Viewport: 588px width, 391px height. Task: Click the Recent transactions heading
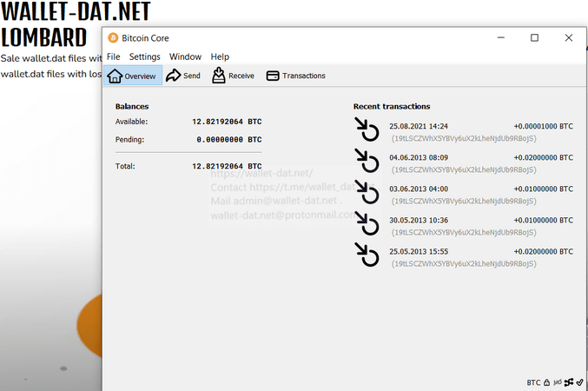coord(392,107)
